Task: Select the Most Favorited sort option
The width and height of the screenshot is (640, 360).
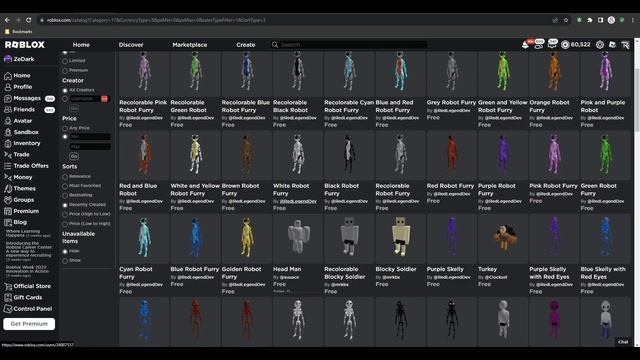Action: 65,186
